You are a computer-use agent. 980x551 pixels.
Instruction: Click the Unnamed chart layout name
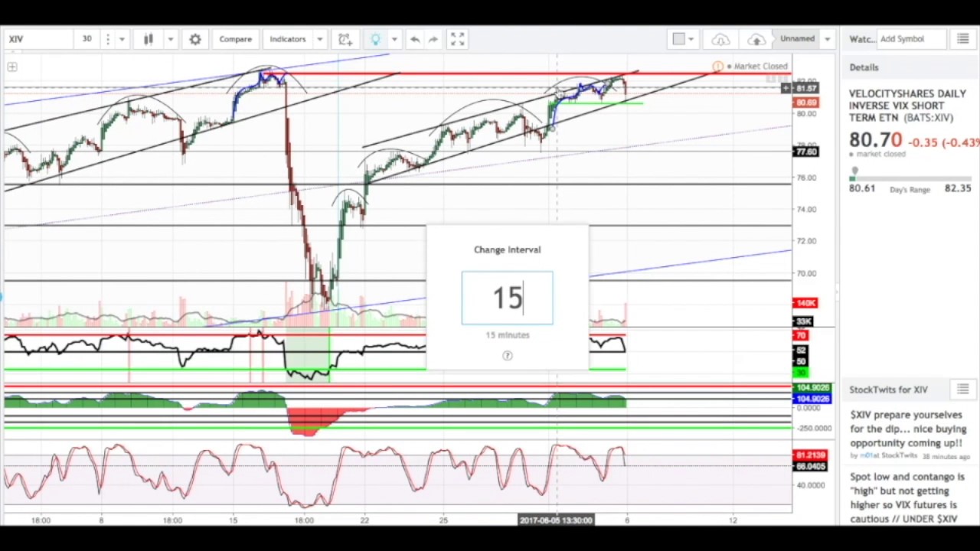pyautogui.click(x=797, y=39)
